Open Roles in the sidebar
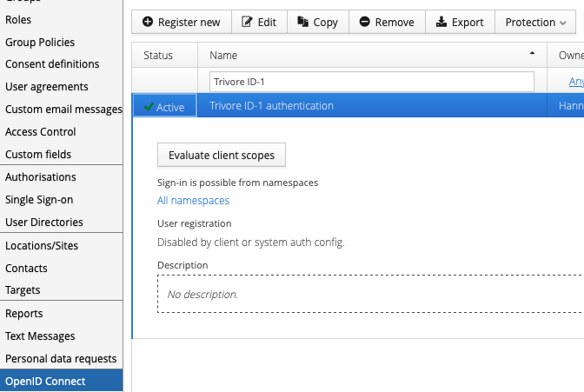The height and width of the screenshot is (392, 584). pyautogui.click(x=18, y=20)
